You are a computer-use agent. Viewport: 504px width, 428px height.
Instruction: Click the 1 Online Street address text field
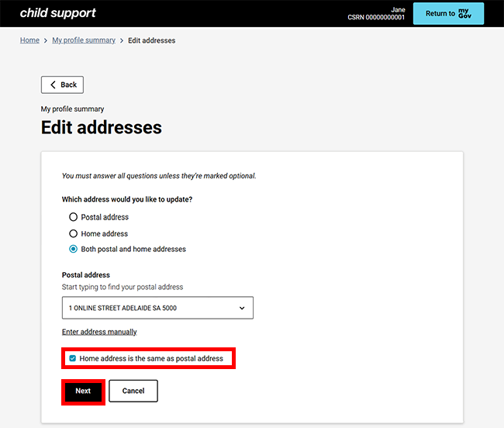tap(147, 308)
